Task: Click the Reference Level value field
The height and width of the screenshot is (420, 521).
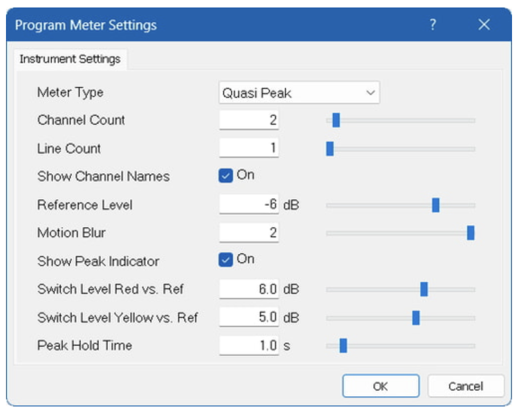Action: [x=249, y=205]
